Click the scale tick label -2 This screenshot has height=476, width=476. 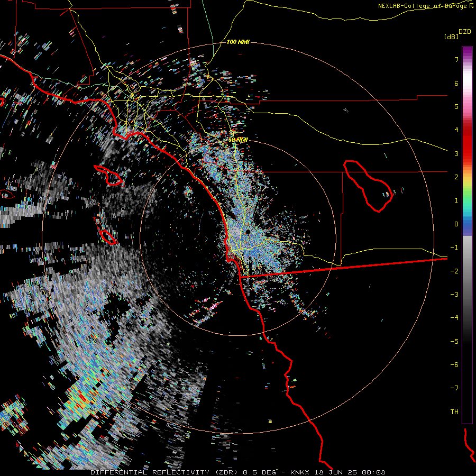[x=454, y=271]
